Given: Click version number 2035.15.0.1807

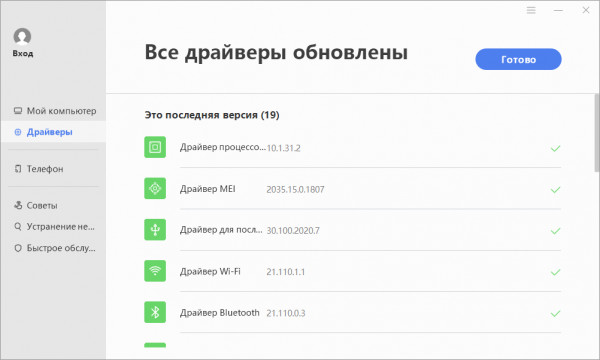Looking at the screenshot, I should [x=295, y=189].
